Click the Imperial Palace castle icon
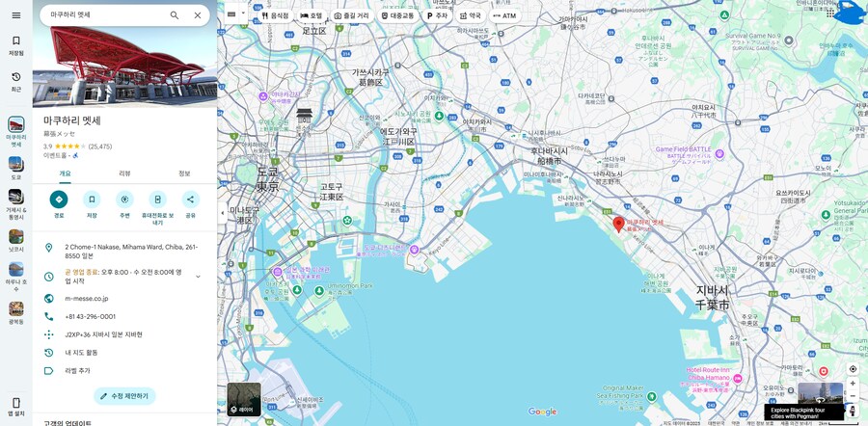Screen dimensions: 868x426 (x=304, y=117)
